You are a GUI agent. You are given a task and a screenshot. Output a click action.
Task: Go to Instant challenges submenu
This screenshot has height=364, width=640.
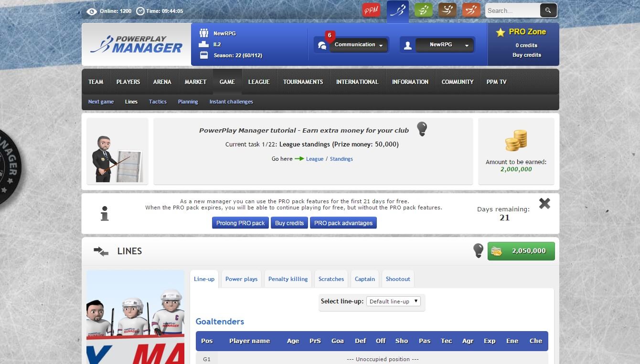tap(231, 102)
